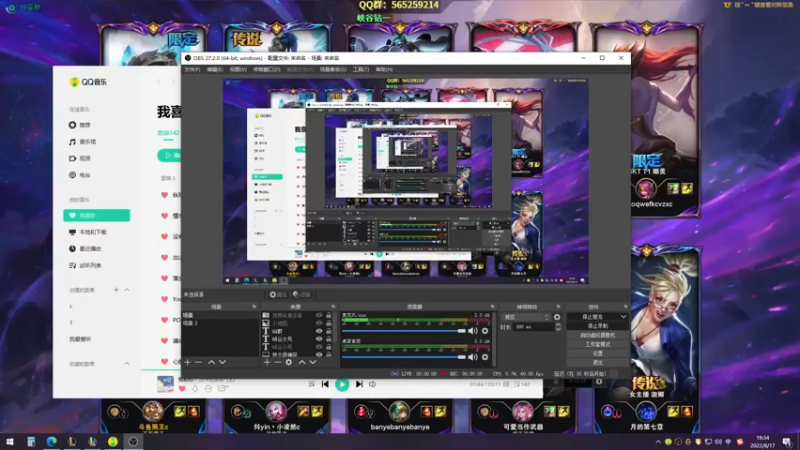The height and width of the screenshot is (450, 800).
Task: Enable 工作室模式 in OBS controls
Action: point(597,344)
